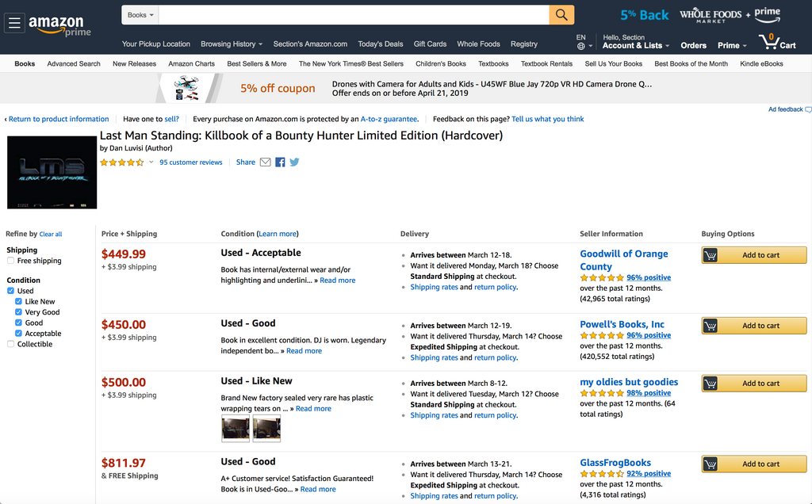The height and width of the screenshot is (504, 812).
Task: Click the Amazon Prime logo
Action: coord(59,25)
